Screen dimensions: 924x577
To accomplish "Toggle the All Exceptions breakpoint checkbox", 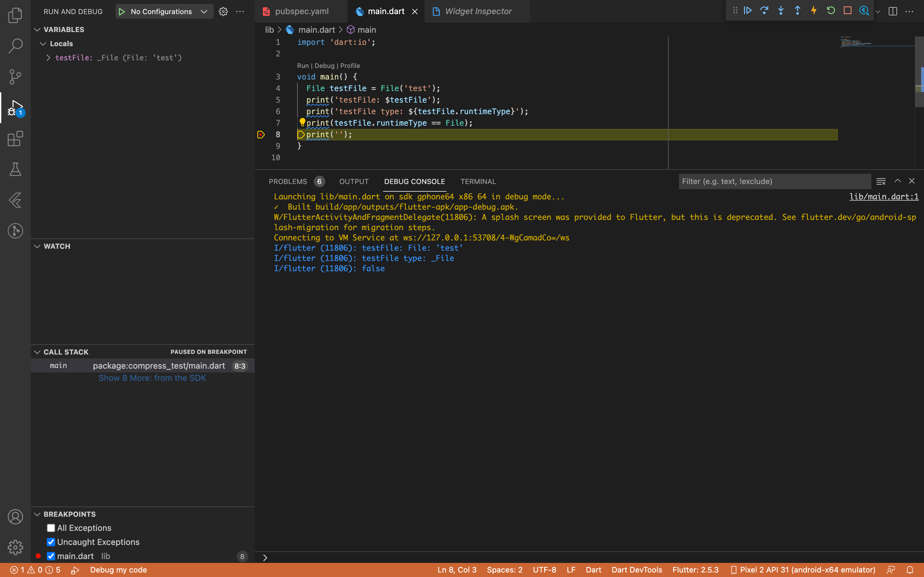I will [51, 527].
